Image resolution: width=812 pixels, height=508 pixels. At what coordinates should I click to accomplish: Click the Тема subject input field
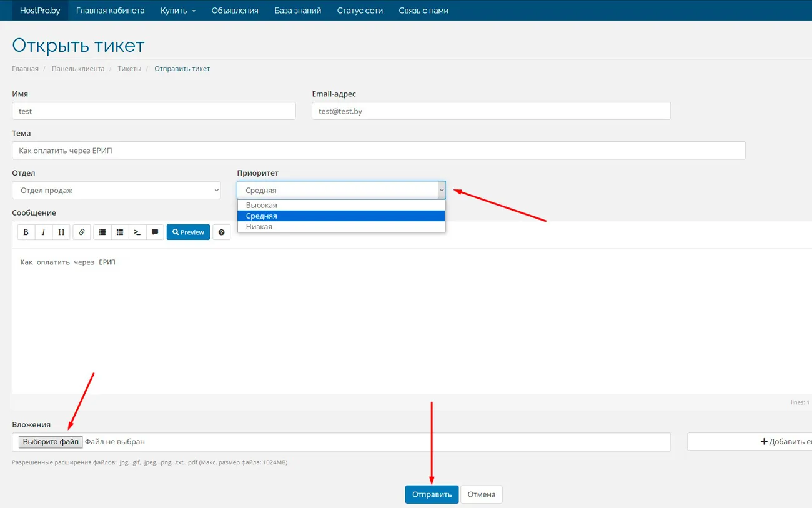(378, 151)
